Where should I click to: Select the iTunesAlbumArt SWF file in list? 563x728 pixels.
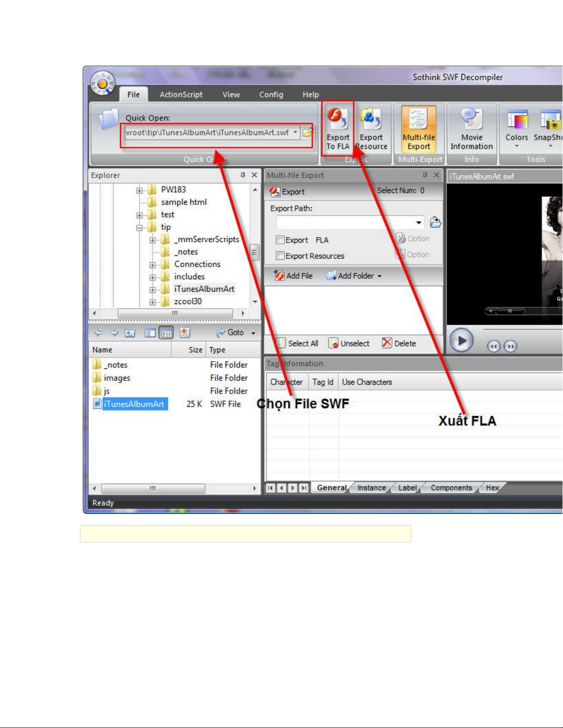(133, 404)
